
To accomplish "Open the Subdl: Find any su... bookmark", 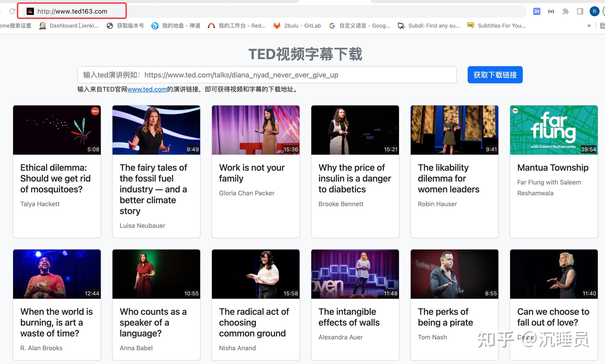I will pos(429,26).
